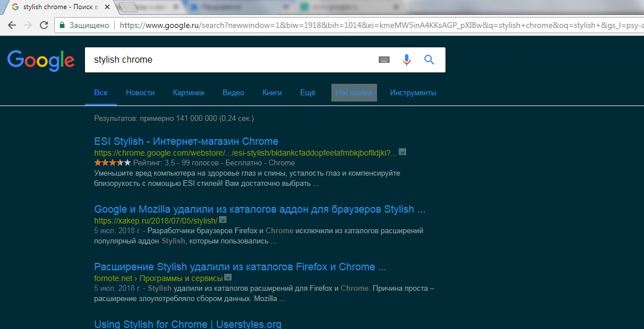
Task: Open Инструменты search tools
Action: [413, 93]
